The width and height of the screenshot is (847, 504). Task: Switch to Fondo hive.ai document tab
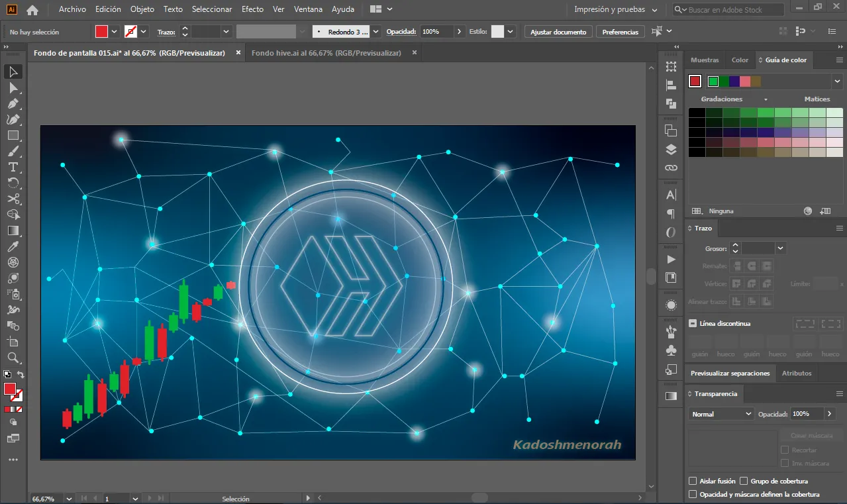(x=326, y=53)
